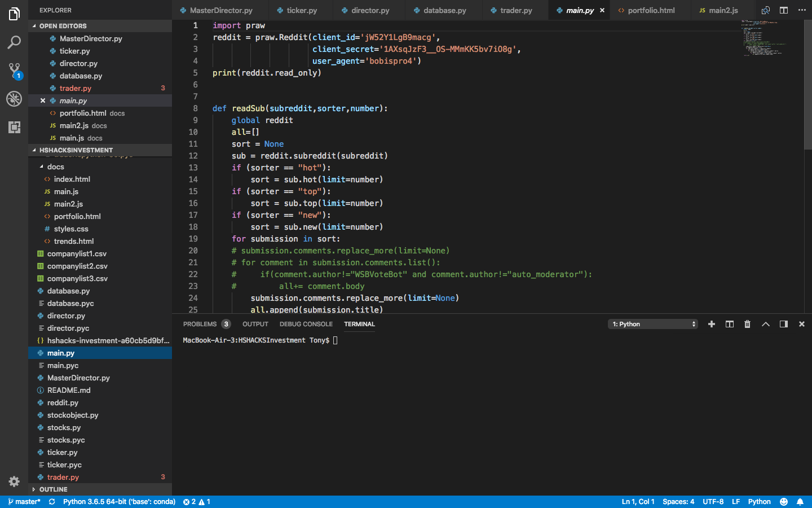Click the synchronize changes icon in status bar

pos(52,501)
